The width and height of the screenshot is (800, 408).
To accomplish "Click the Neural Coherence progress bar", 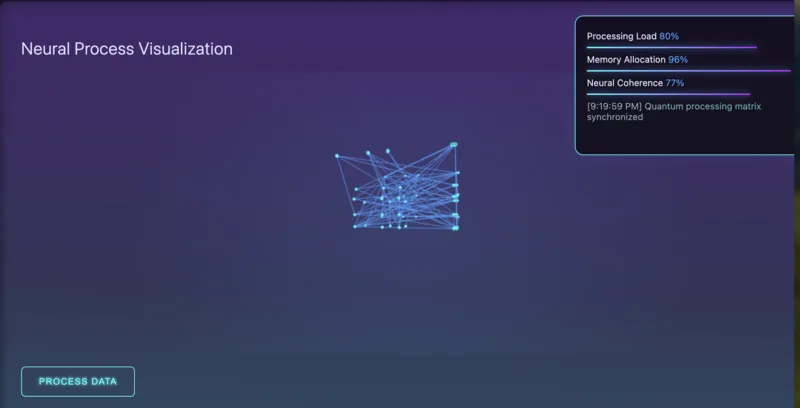I will tap(668, 94).
